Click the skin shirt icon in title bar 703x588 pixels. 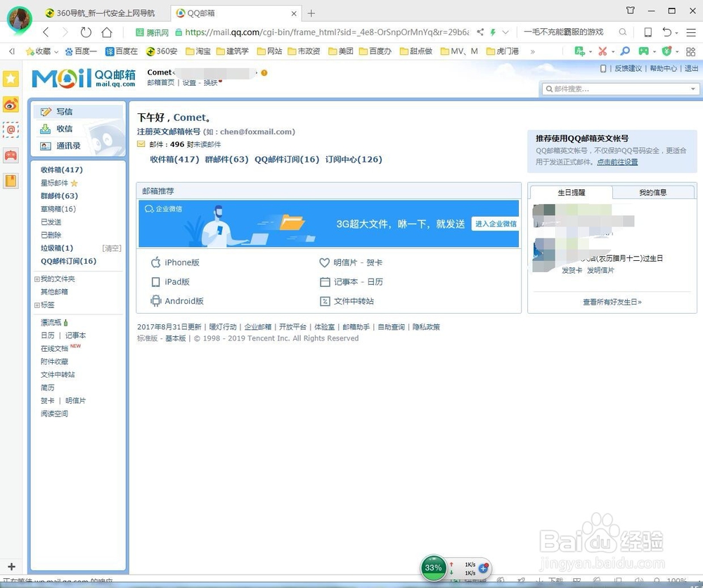coord(631,11)
